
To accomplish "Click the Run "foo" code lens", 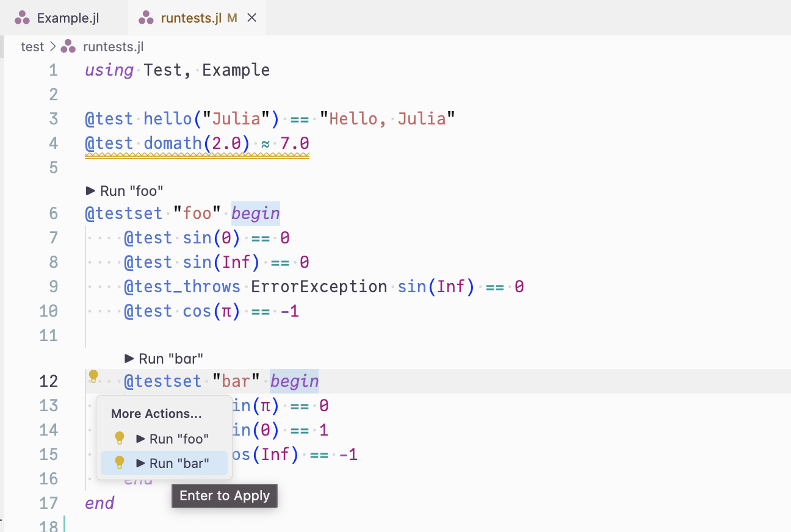I will (x=124, y=190).
